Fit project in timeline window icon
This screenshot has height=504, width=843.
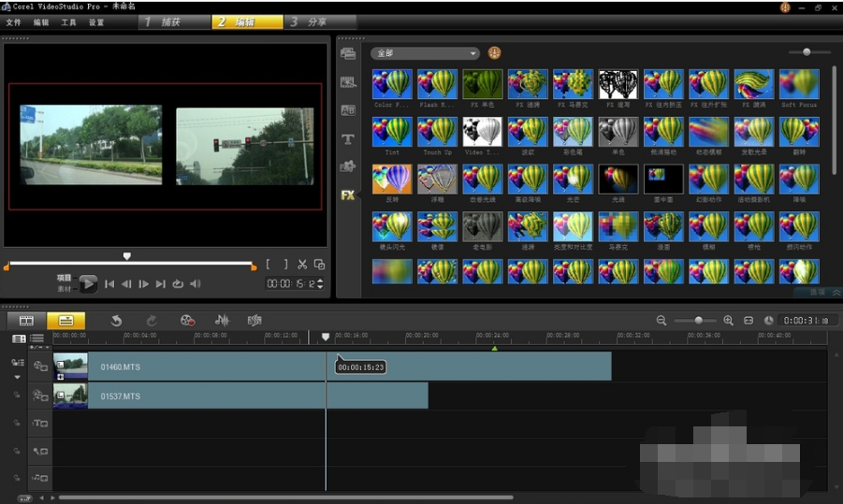click(x=749, y=321)
